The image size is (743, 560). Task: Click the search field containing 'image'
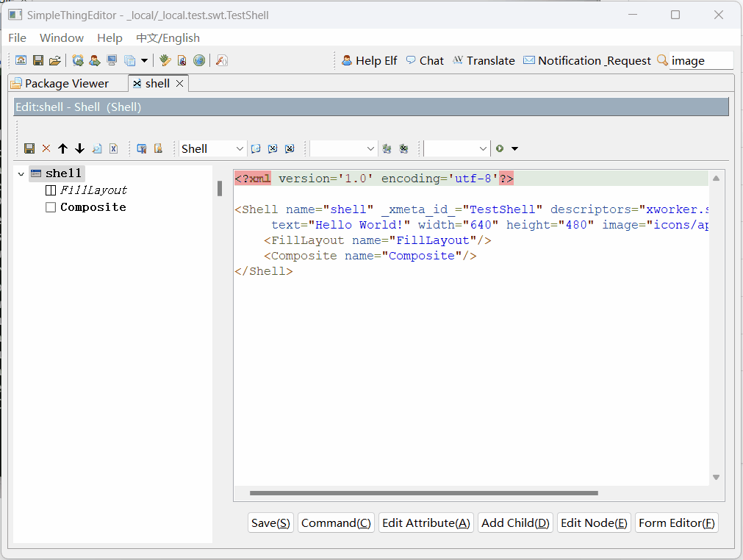point(700,60)
